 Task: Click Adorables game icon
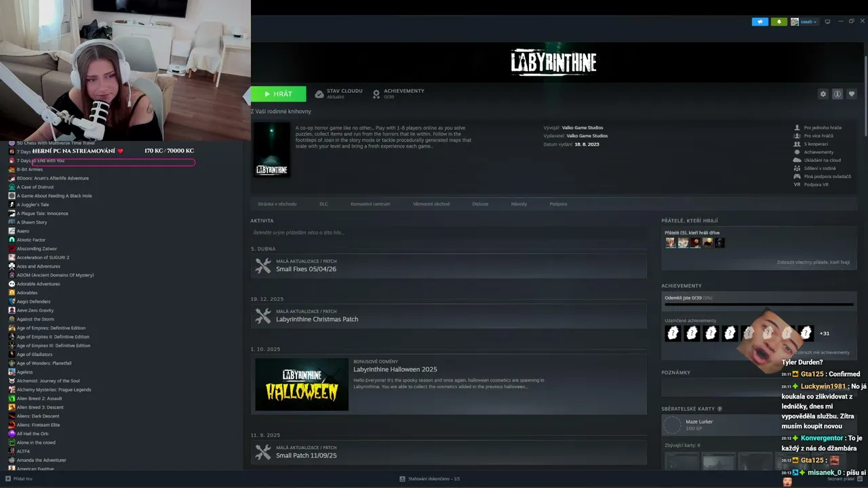(12, 293)
